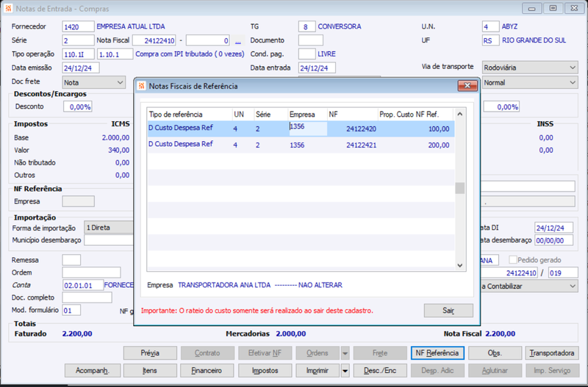Click the Data emissão field
Image resolution: width=588 pixels, height=387 pixels.
pyautogui.click(x=81, y=68)
